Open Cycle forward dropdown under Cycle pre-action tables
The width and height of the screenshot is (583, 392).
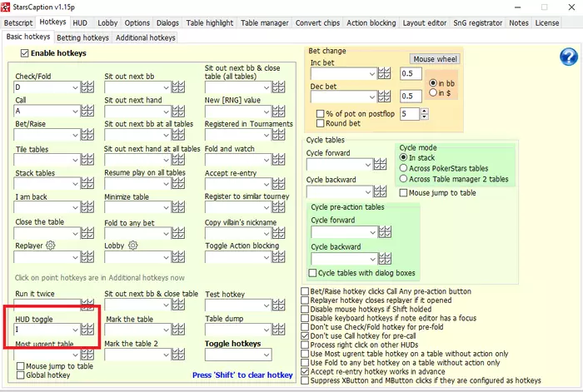373,232
